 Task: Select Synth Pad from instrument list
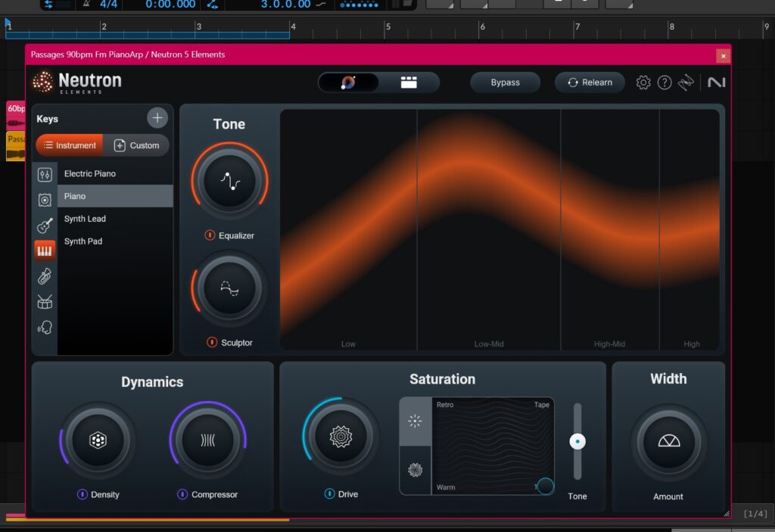tap(83, 241)
